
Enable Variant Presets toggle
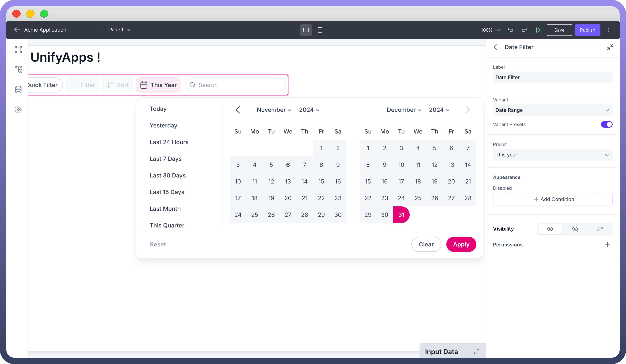[x=607, y=124]
